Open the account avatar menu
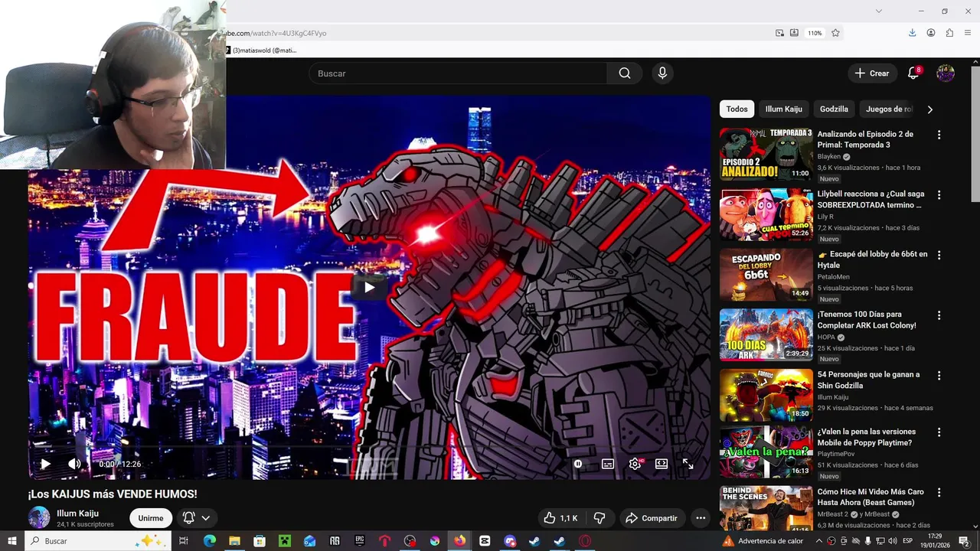The image size is (980, 551). tap(946, 73)
